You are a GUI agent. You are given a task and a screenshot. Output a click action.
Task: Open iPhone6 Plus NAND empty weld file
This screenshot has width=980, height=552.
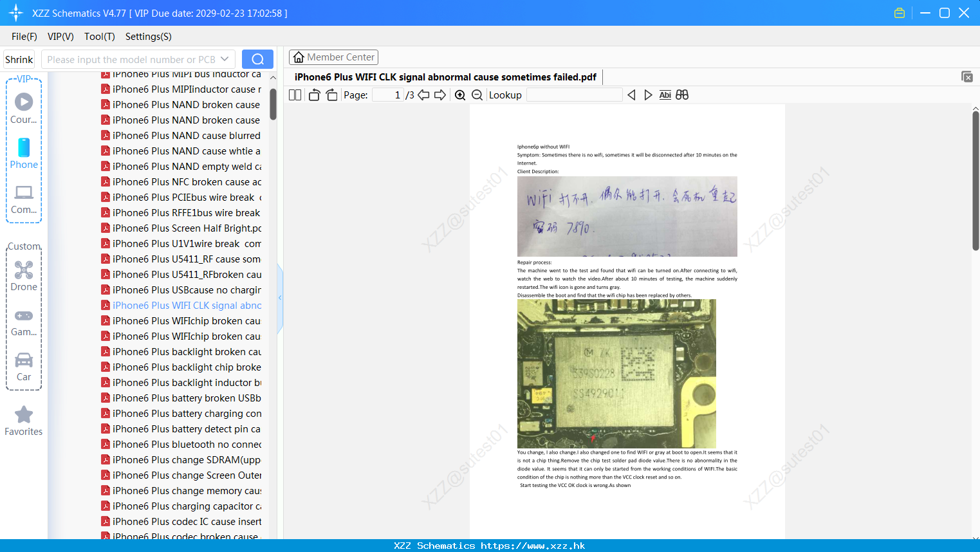(x=181, y=167)
